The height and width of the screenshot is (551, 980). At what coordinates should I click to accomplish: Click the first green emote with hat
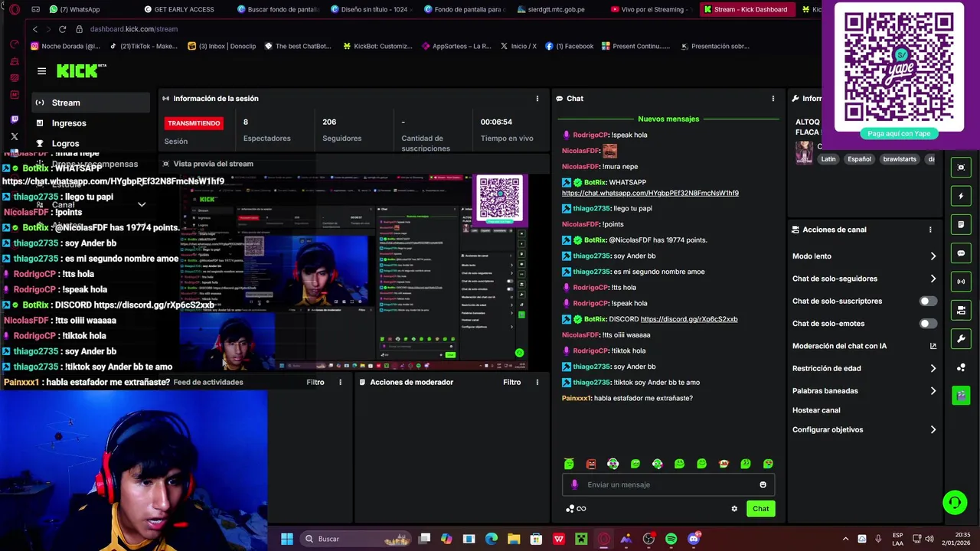(x=569, y=464)
